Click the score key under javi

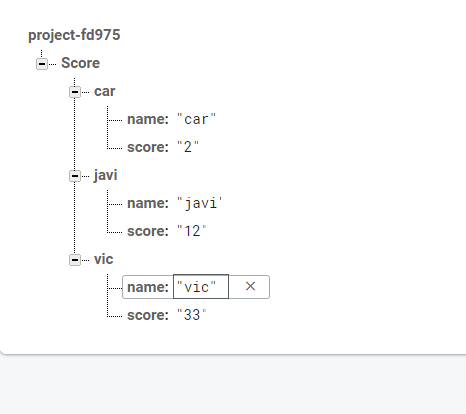[x=148, y=231]
